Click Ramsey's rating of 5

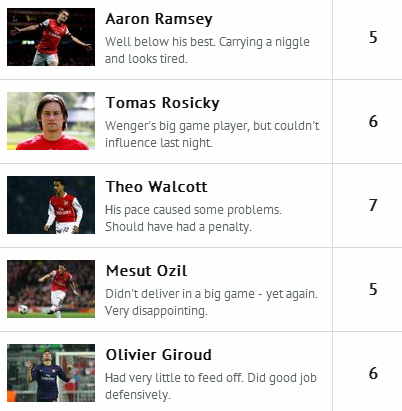click(373, 37)
